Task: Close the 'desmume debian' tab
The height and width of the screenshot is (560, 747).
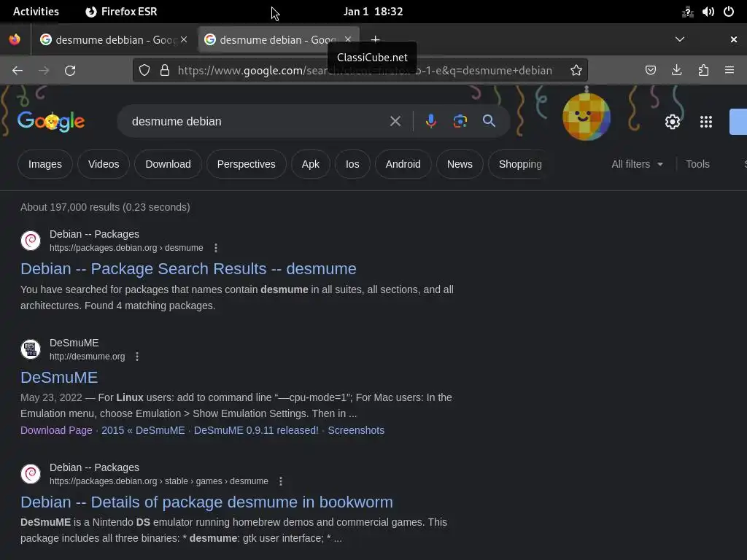Action: tap(348, 39)
